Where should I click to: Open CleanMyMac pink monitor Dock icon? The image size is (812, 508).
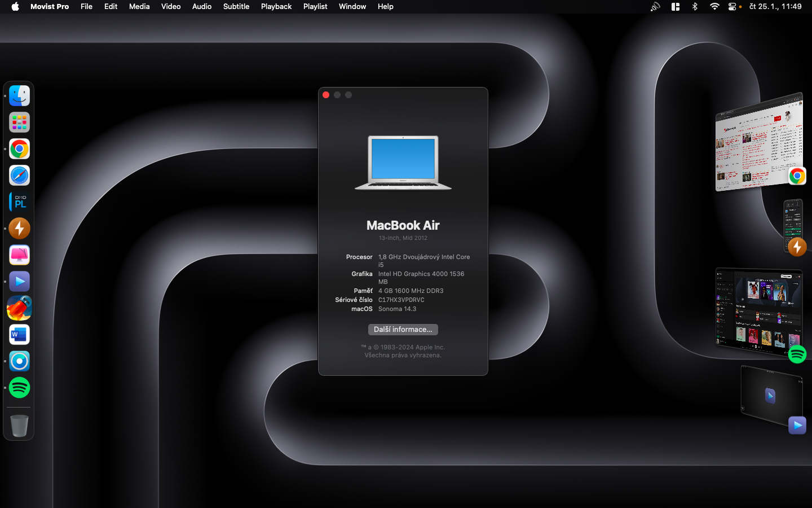click(x=19, y=255)
